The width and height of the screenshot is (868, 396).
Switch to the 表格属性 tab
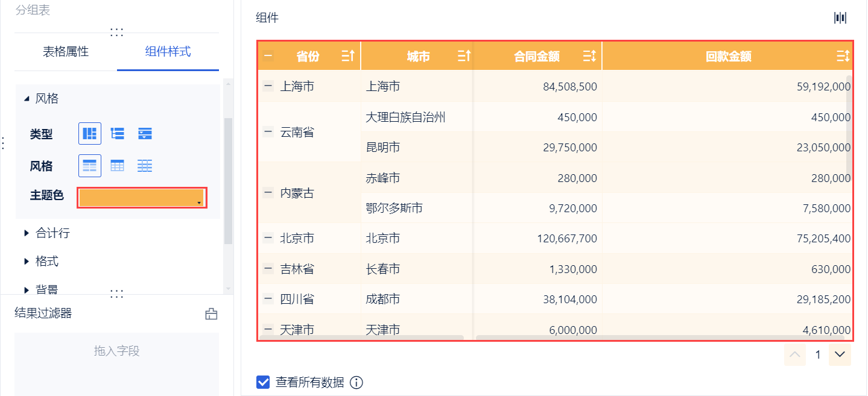coord(66,52)
